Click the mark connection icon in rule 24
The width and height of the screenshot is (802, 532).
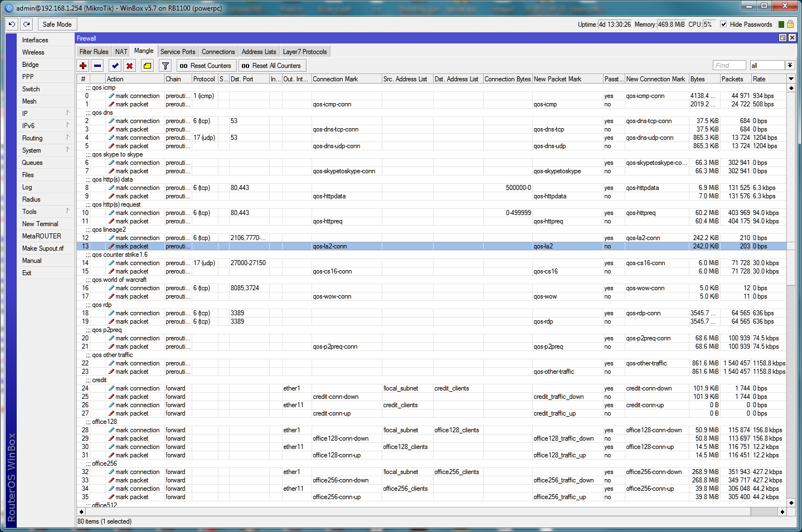[111, 388]
